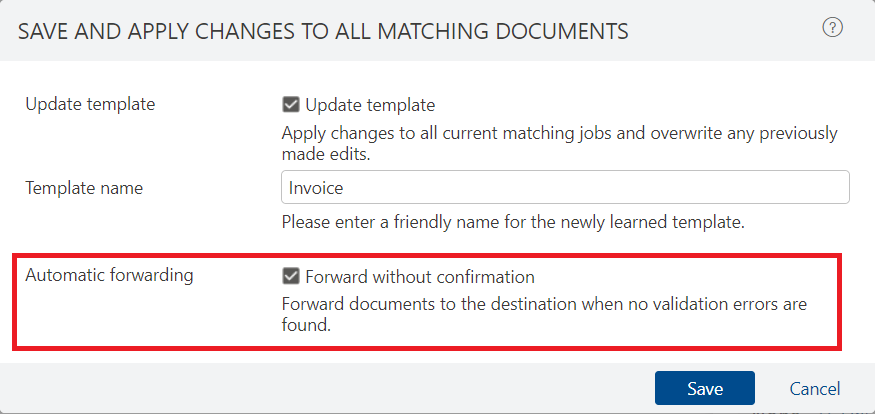875x414 pixels.
Task: Click empty area right of Invoice text
Action: pos(594,187)
